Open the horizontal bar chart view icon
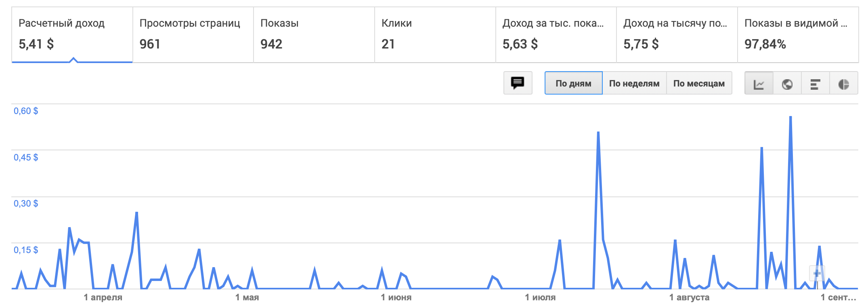 (x=816, y=83)
